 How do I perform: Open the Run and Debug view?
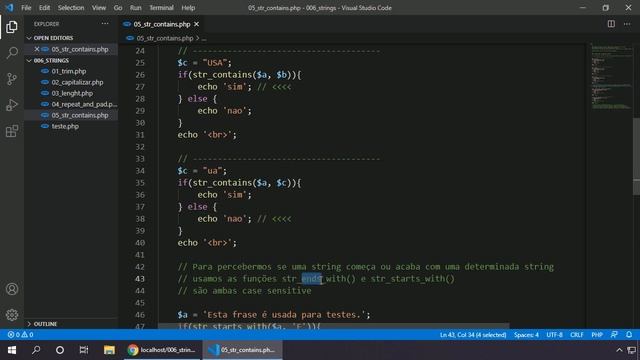tap(12, 105)
